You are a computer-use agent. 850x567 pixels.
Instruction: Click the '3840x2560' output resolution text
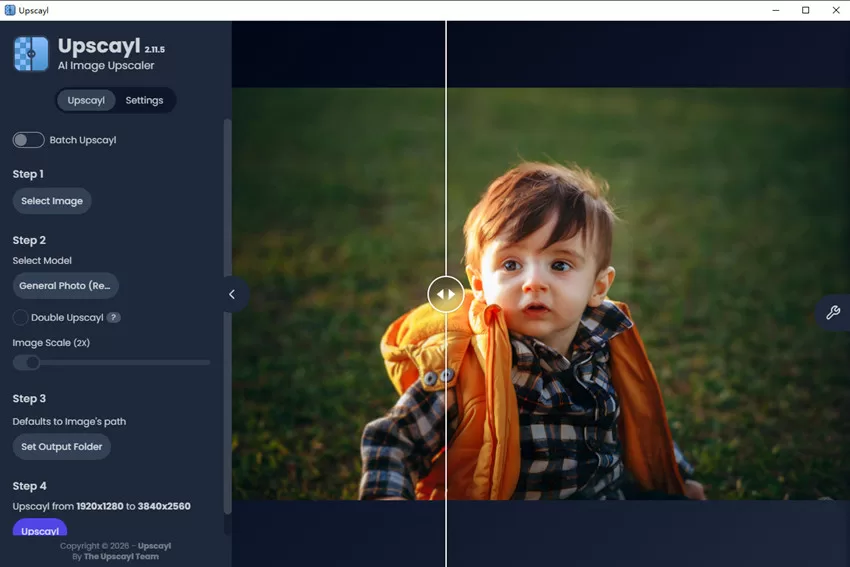click(x=164, y=506)
